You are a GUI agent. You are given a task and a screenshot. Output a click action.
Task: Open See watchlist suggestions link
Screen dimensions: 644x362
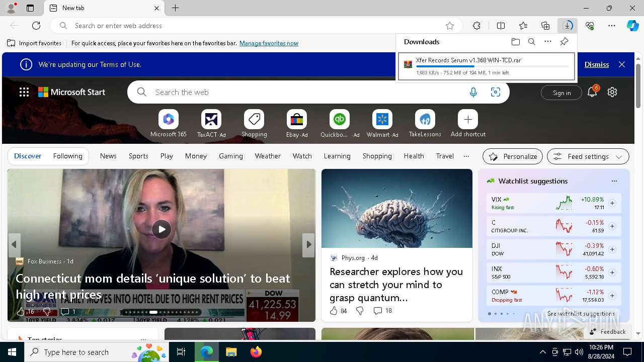581,314
